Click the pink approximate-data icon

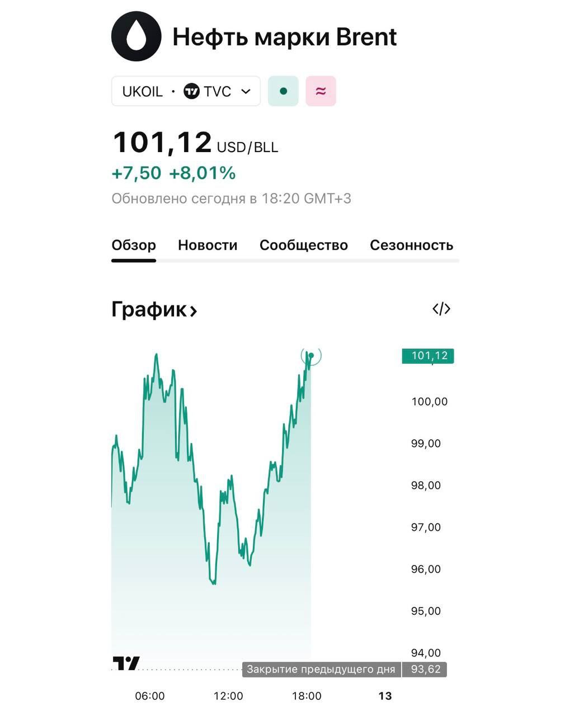[321, 91]
